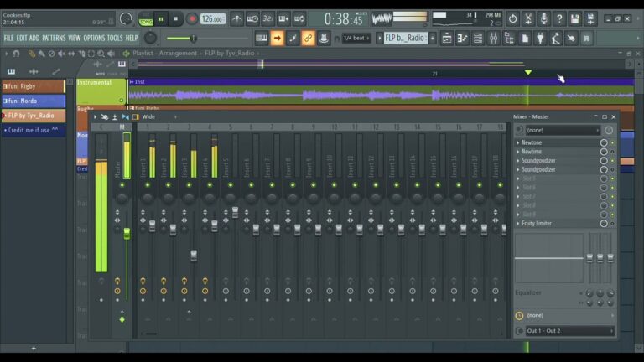Toggle typing keyboard to piano icon
The height and width of the screenshot is (362, 644).
point(262,39)
